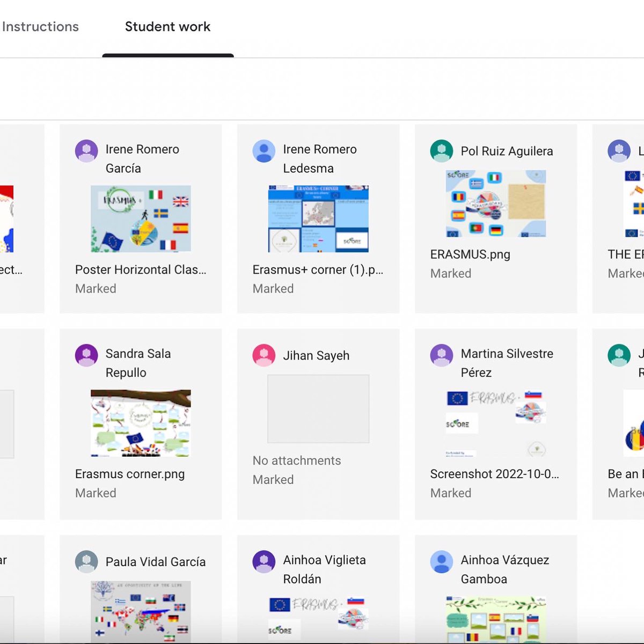This screenshot has height=644, width=644.
Task: Click student name Ainhoa Vázquez Gamboa
Action: (505, 569)
